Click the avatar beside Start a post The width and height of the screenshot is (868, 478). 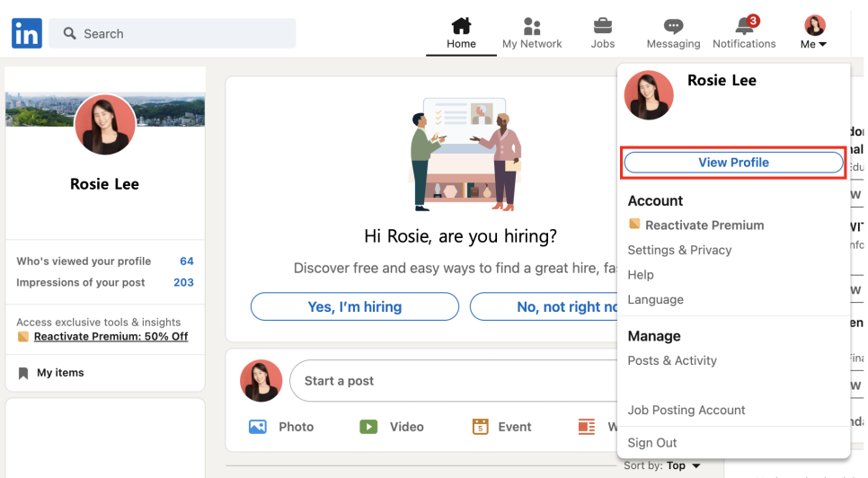coord(261,381)
